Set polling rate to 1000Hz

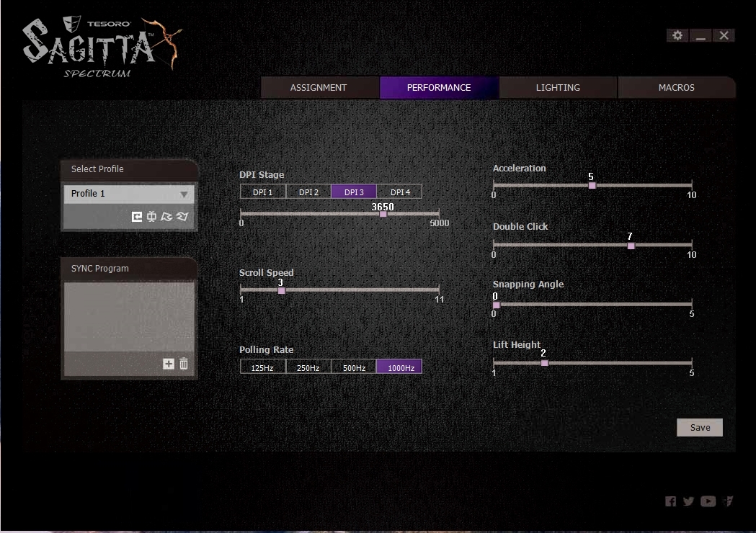[400, 367]
